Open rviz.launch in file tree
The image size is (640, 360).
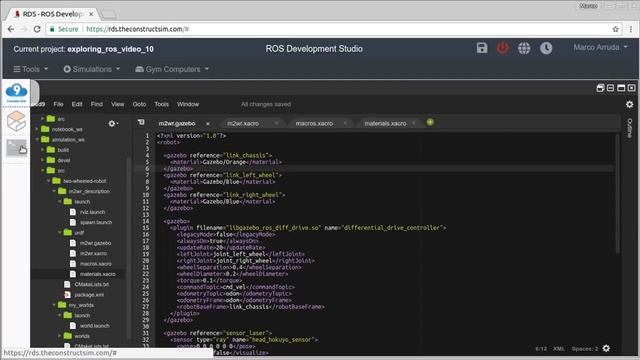pos(92,212)
